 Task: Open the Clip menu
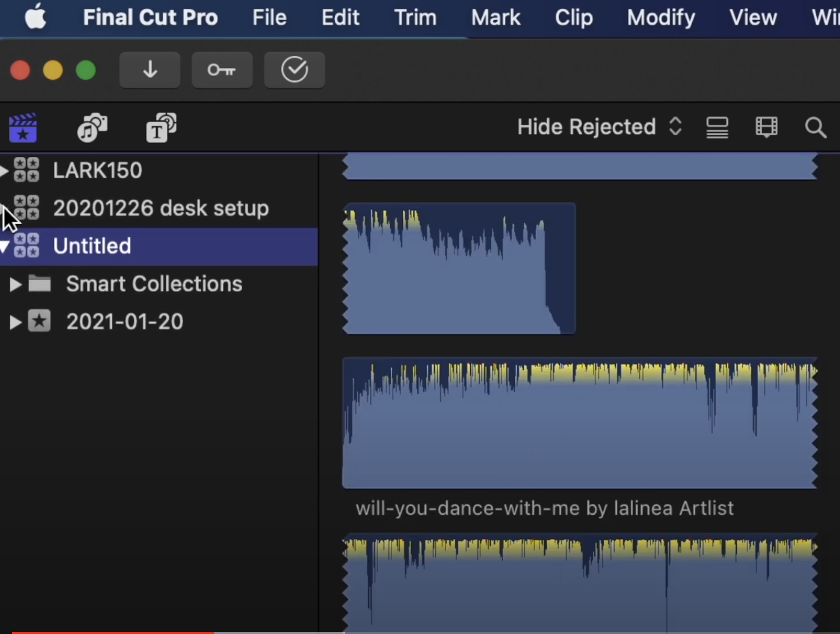573,18
